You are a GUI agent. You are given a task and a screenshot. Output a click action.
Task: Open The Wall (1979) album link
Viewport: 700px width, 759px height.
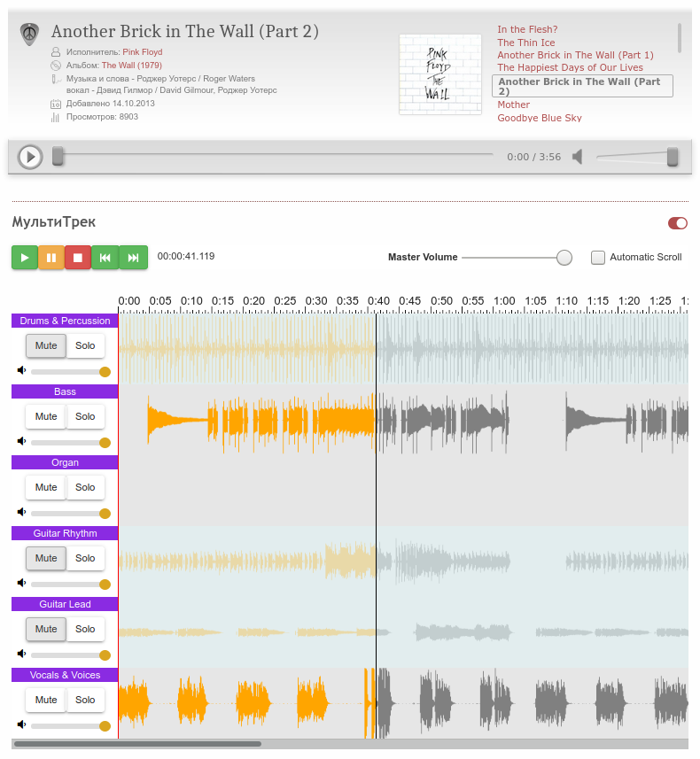(132, 66)
